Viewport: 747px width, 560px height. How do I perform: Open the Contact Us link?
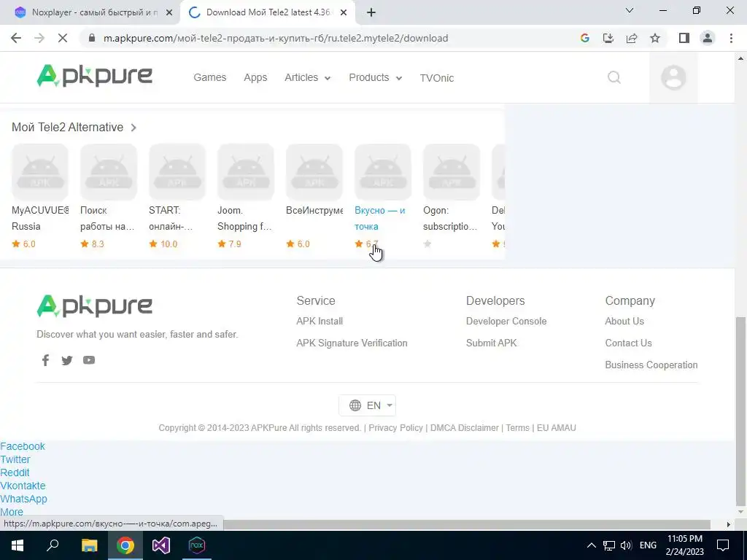[628, 343]
